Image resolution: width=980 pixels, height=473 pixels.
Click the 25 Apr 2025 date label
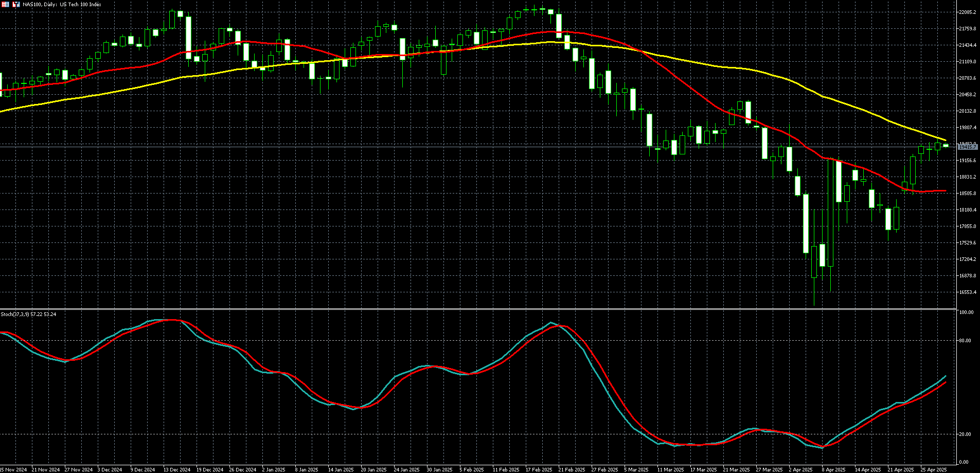934,470
